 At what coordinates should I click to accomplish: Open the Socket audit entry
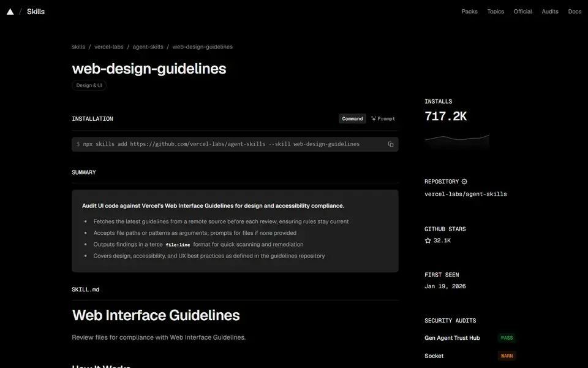[x=434, y=356]
